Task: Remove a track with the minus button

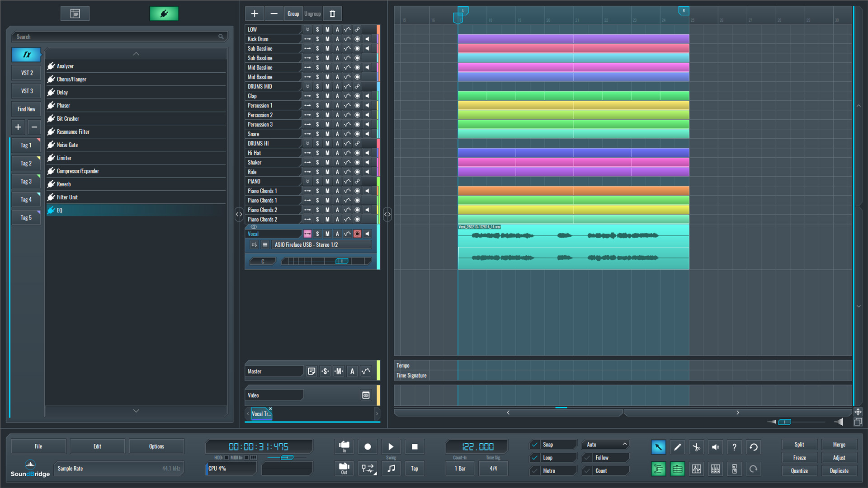Action: point(274,14)
